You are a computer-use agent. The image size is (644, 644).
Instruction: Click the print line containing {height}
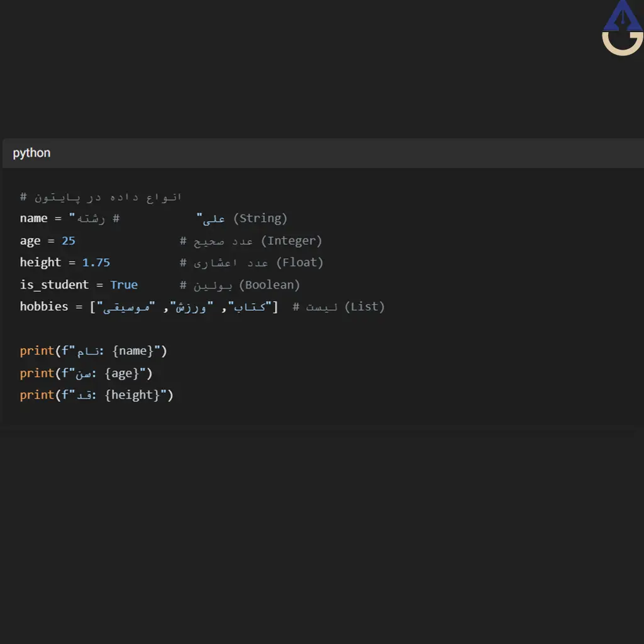coord(97,395)
